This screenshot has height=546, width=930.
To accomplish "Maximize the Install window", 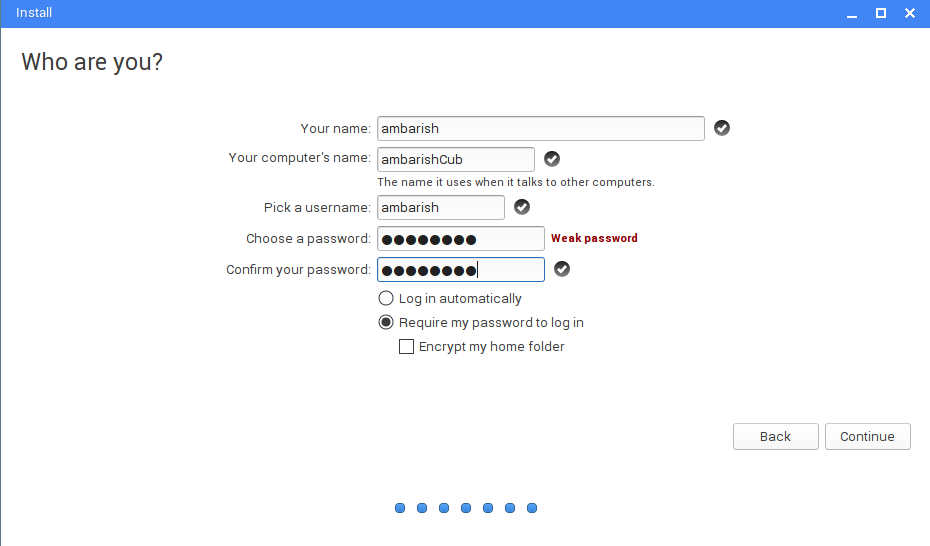I will [x=881, y=13].
